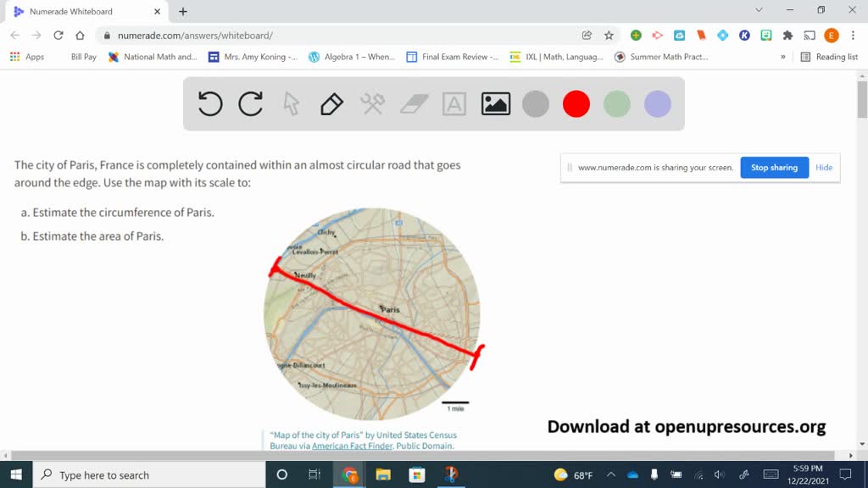Click the green plus extension icon

point(636,36)
